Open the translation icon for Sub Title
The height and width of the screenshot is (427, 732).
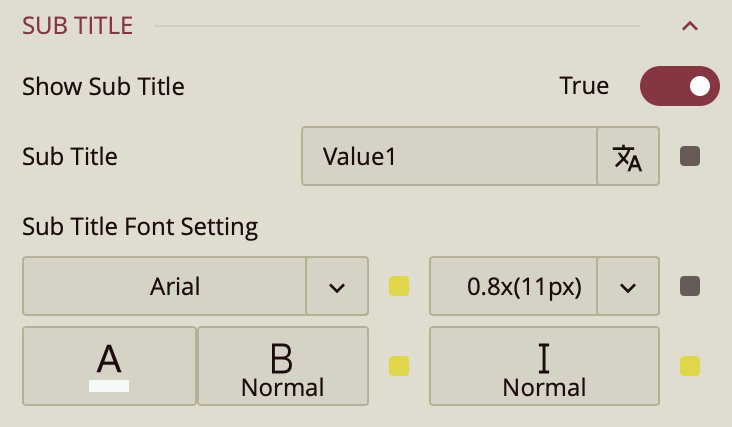click(x=628, y=156)
